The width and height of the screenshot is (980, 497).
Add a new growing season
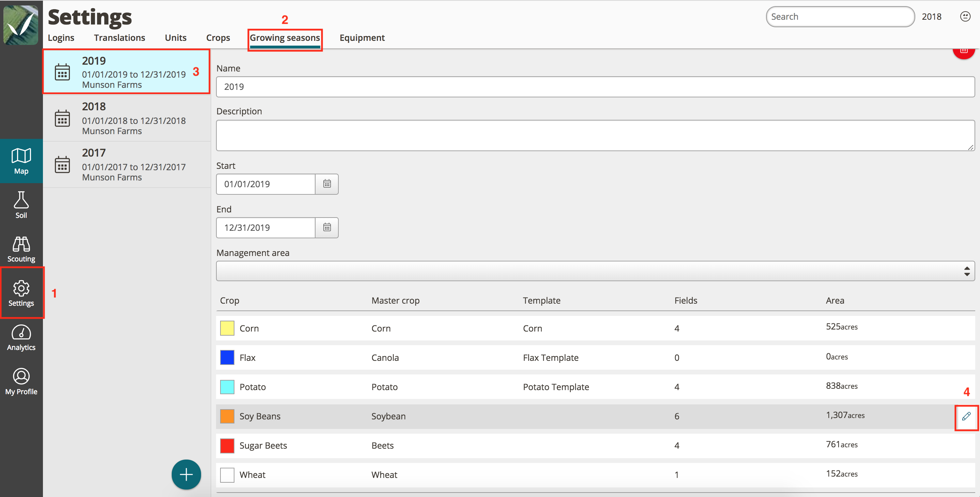[186, 475]
